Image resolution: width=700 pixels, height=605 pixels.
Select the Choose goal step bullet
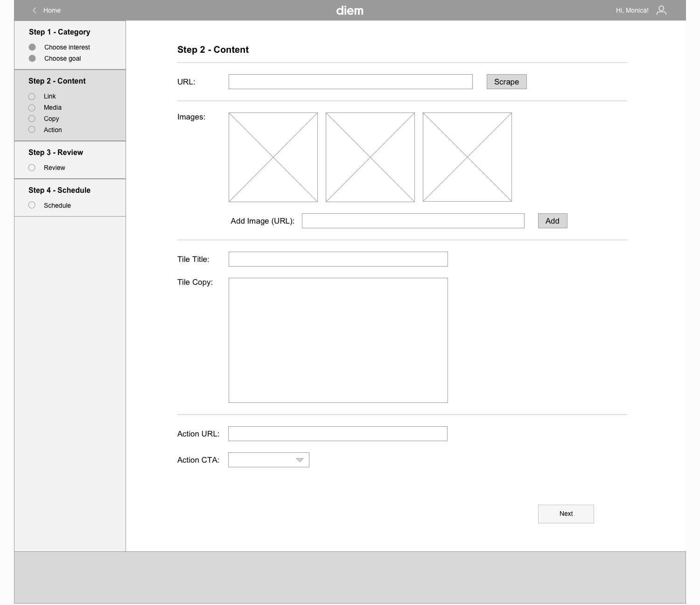click(32, 58)
